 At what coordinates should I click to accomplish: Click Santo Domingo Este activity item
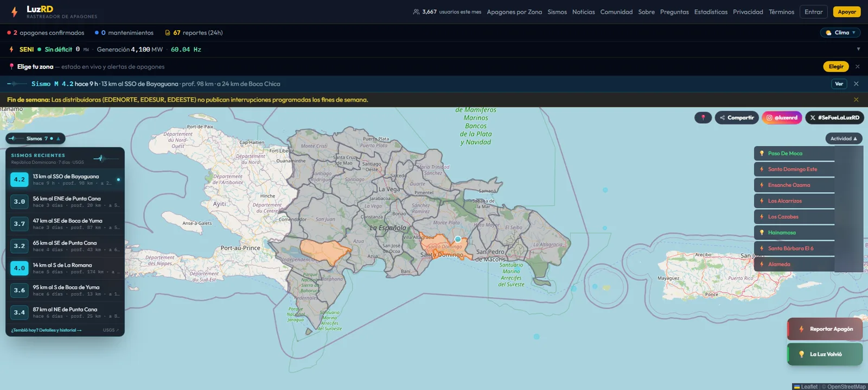794,169
